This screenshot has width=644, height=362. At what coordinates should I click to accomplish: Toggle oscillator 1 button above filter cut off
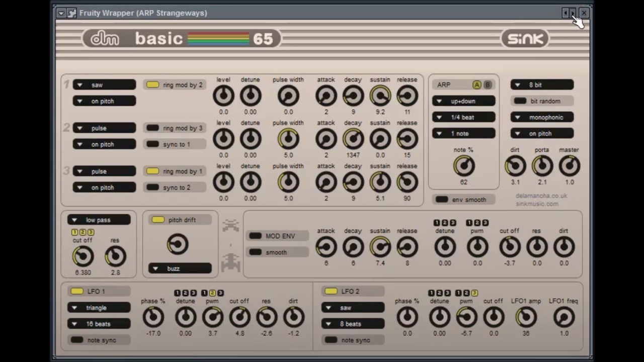[75, 232]
